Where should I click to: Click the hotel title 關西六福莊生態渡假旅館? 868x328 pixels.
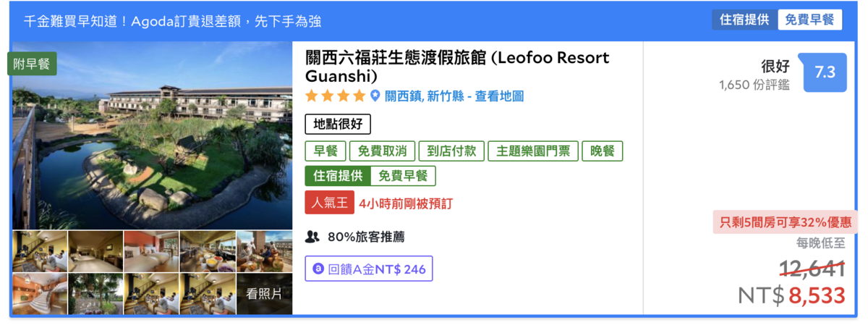pyautogui.click(x=457, y=67)
